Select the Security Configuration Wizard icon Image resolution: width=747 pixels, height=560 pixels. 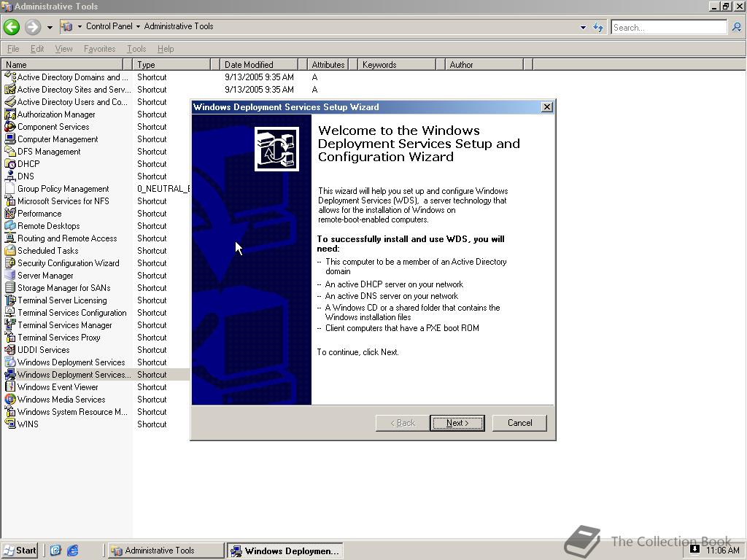10,262
